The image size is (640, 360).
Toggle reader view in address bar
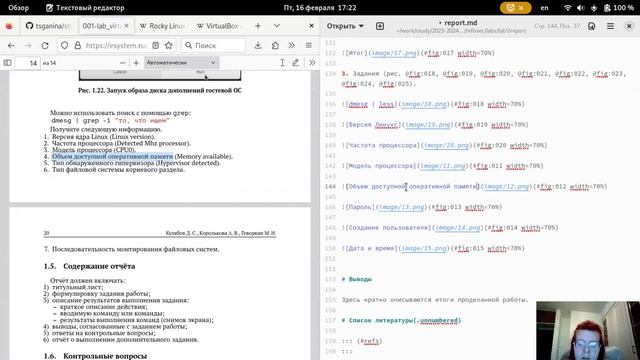click(x=156, y=45)
